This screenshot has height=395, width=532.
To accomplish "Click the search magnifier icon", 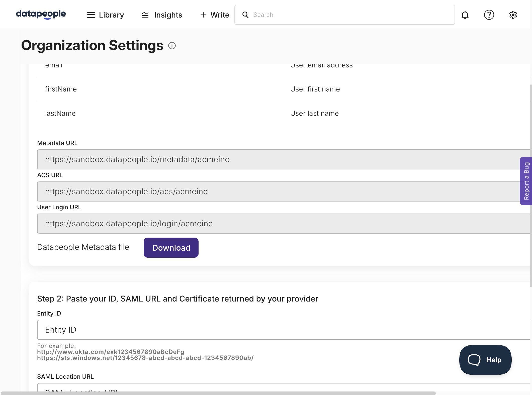I will 245,15.
